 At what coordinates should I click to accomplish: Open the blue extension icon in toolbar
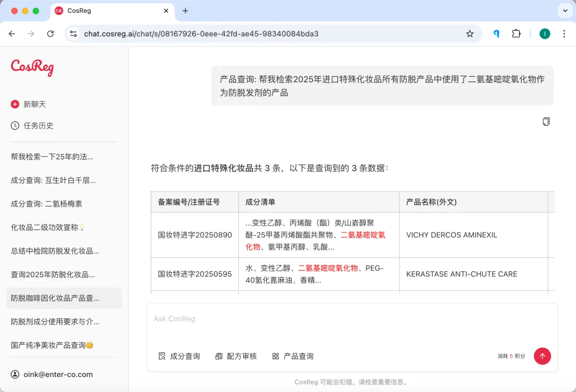[497, 34]
